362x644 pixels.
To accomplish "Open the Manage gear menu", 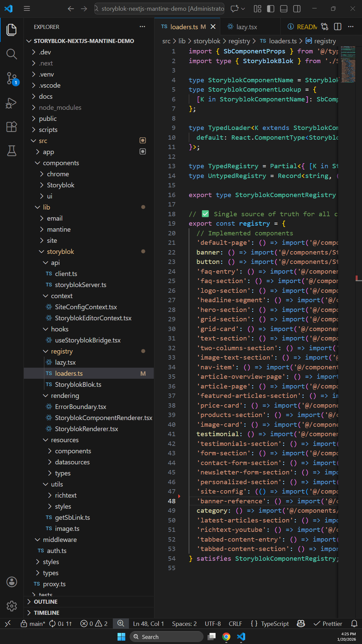I will point(12,606).
